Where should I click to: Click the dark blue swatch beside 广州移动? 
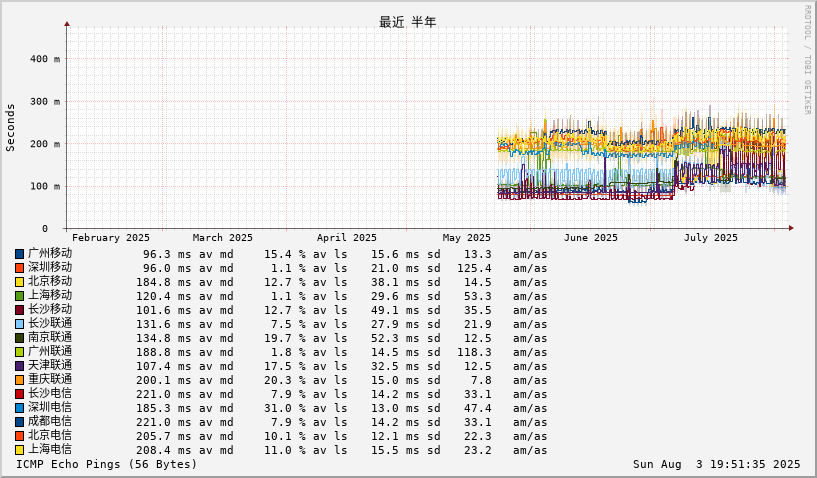pos(19,254)
